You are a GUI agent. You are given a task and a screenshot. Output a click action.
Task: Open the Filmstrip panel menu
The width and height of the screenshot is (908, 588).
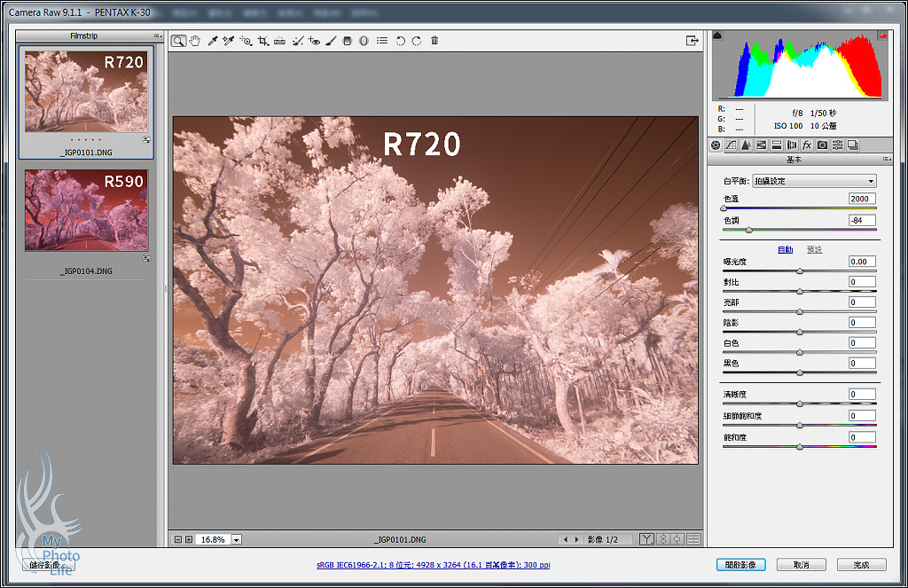(157, 35)
